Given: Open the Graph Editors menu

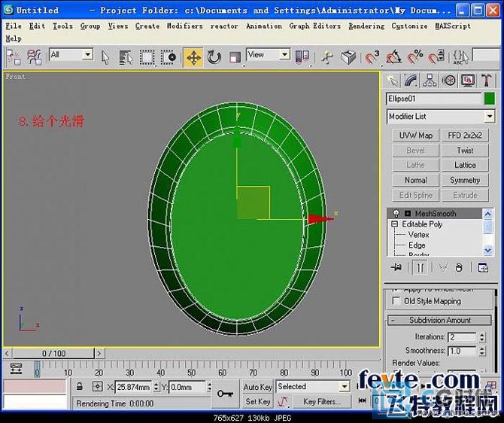Looking at the screenshot, I should coord(314,26).
